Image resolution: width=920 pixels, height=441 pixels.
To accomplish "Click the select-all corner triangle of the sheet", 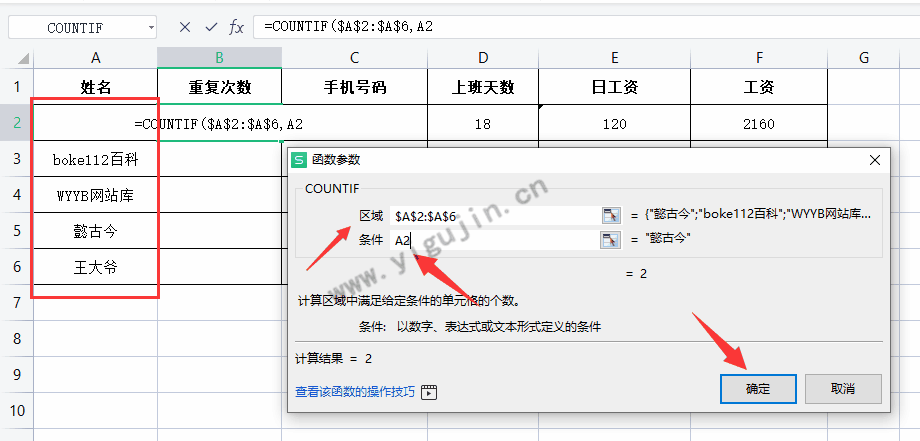I will click(x=23, y=58).
